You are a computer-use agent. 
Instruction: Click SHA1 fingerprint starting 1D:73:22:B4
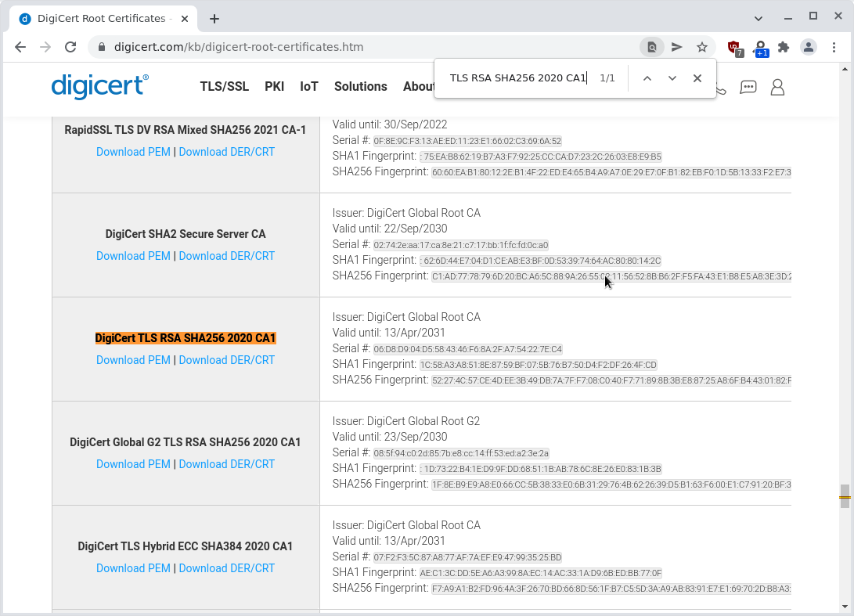pyautogui.click(x=540, y=469)
